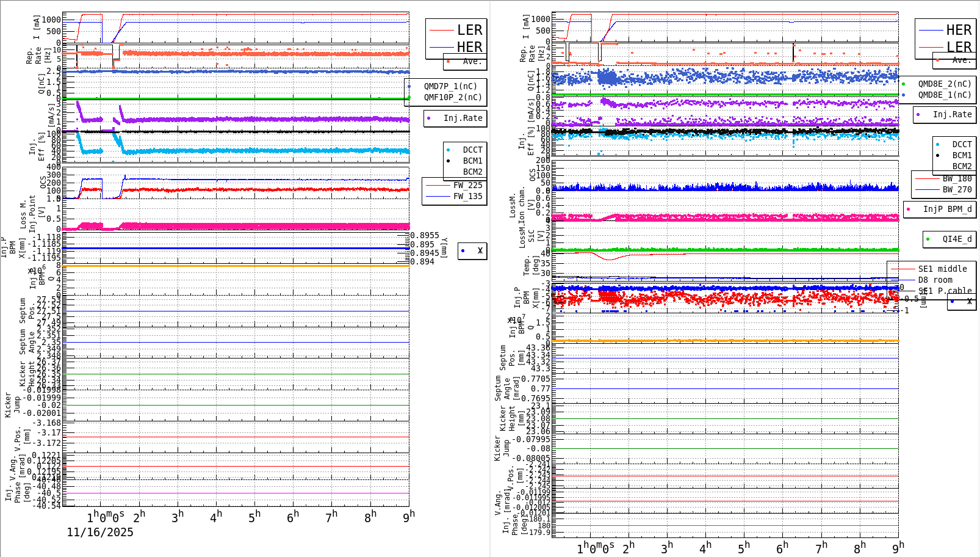Viewport: 980px width, 557px height.
Task: Click the pink InjP BPM_d marker icon
Action: click(907, 209)
